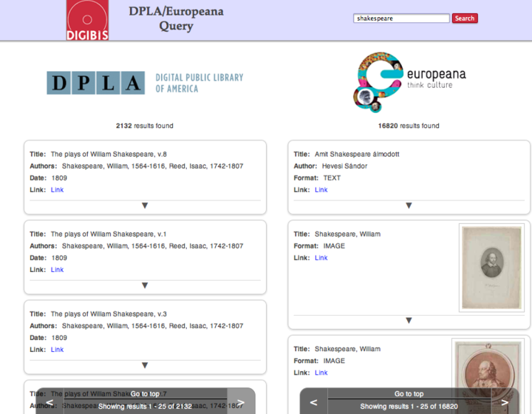
Task: Click Go to top in the DPLA pager
Action: coord(145,394)
